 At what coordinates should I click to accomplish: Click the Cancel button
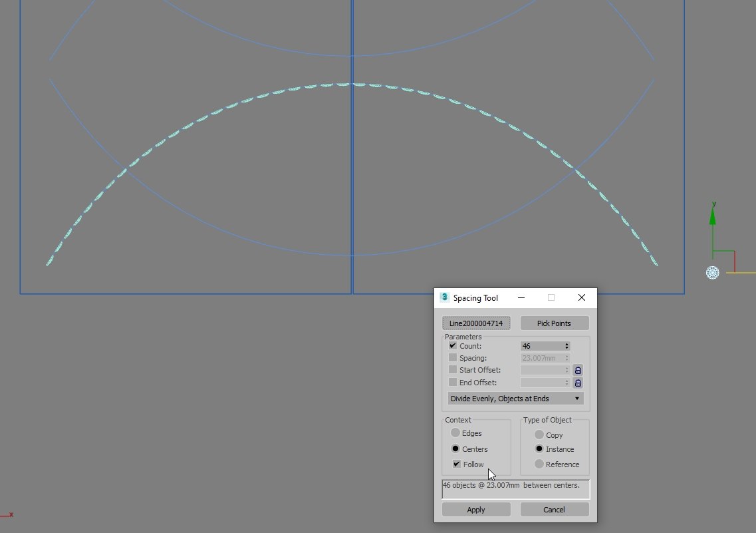pos(554,509)
